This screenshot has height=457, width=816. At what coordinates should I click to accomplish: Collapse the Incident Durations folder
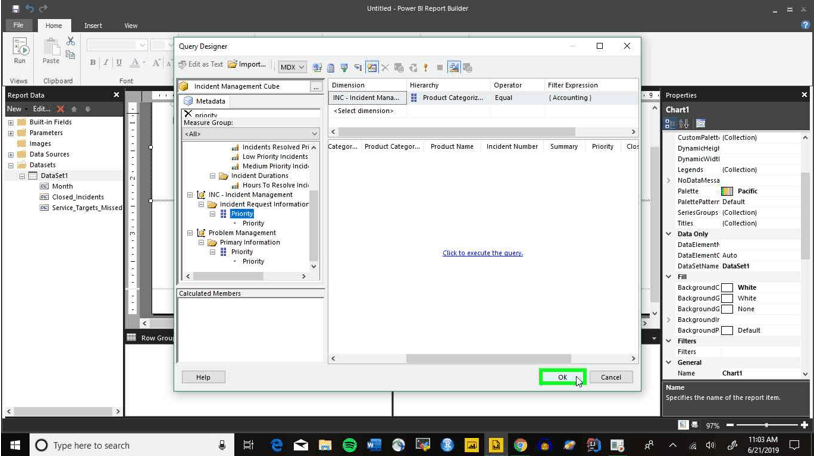(x=212, y=176)
